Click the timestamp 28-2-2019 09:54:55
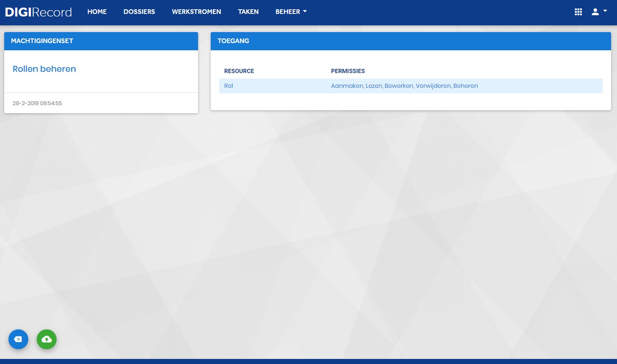Screen dimensions: 617x364 (x=37, y=103)
